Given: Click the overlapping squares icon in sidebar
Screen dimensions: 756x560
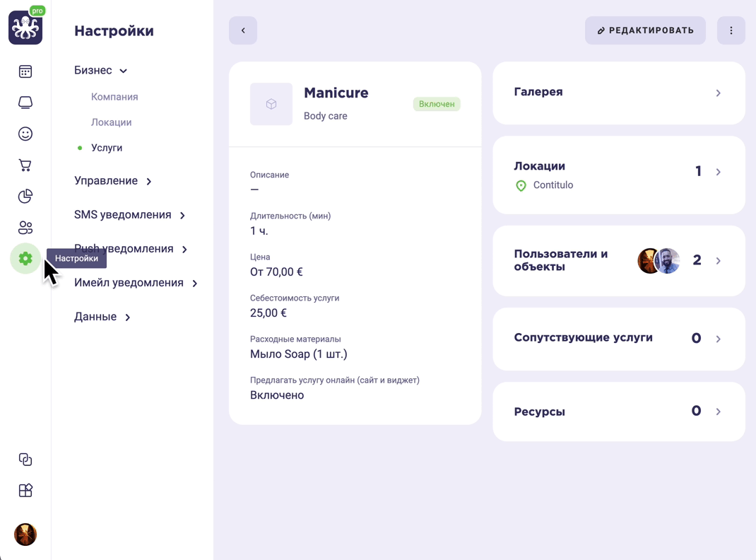Looking at the screenshot, I should pyautogui.click(x=25, y=459).
